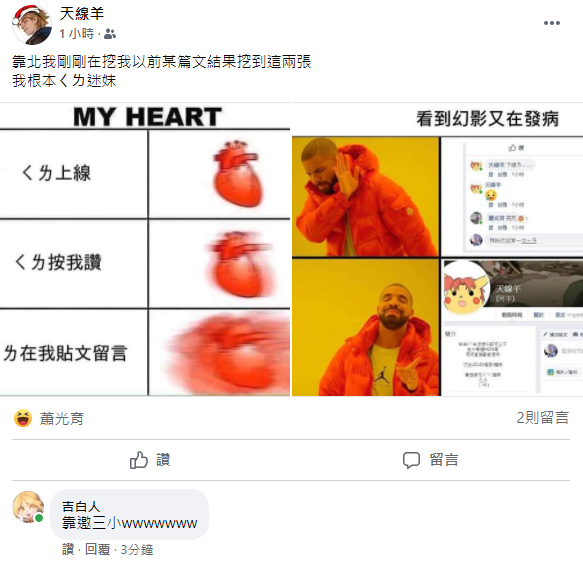
Task: Open the 天線羊 author name link
Action: click(81, 14)
